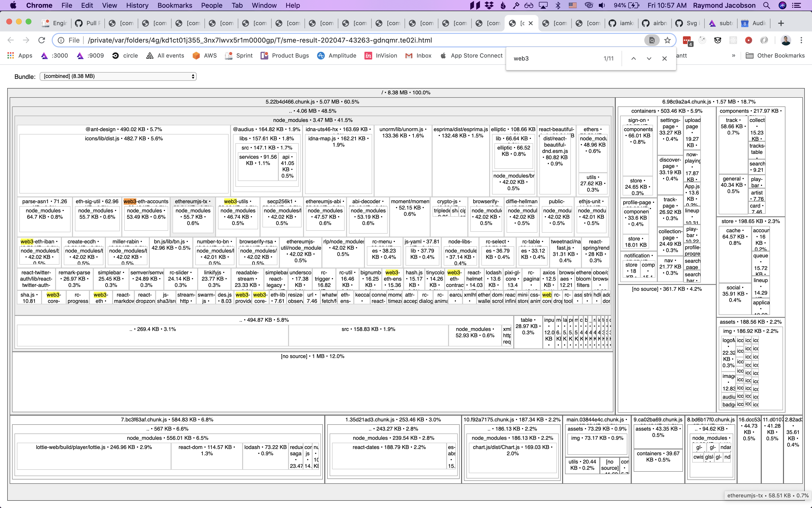Open the Chrome File menu

(x=67, y=5)
